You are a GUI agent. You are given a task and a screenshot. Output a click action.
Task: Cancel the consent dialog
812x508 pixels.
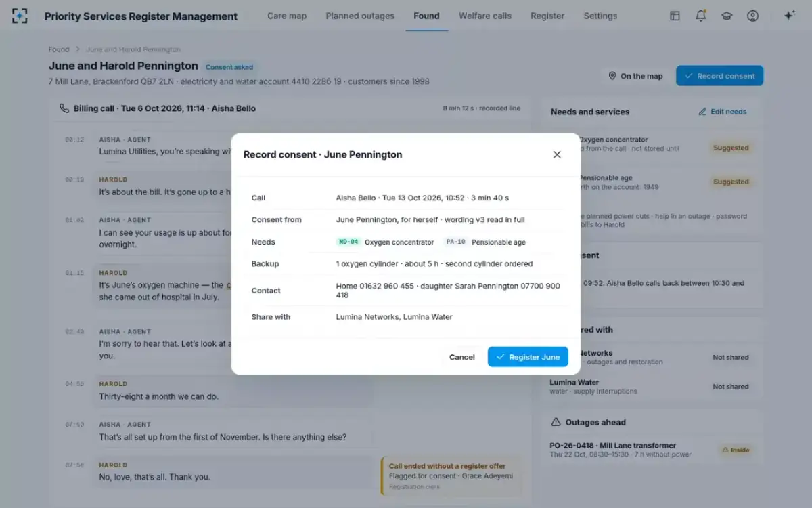(x=462, y=357)
